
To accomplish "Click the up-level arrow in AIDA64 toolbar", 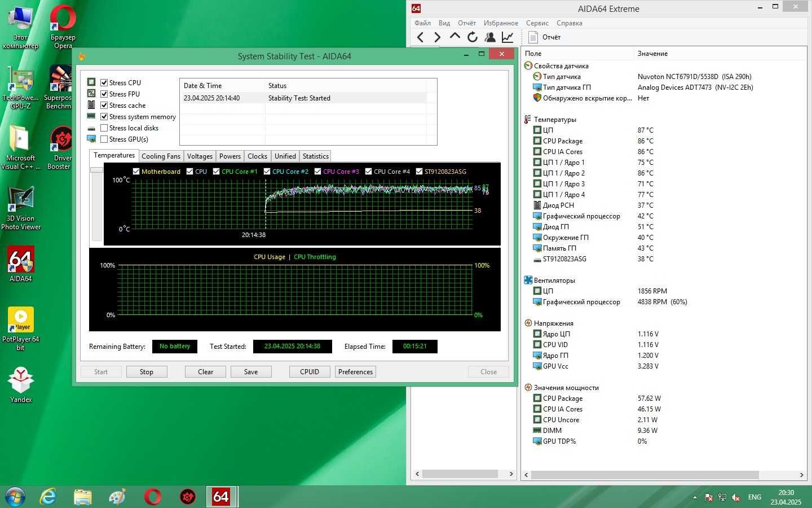I will click(x=455, y=37).
